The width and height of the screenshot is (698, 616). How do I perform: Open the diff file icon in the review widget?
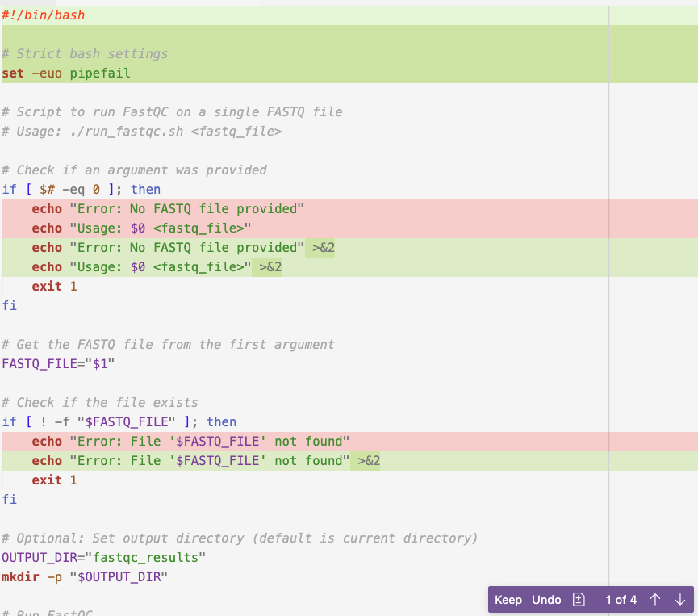tap(579, 599)
